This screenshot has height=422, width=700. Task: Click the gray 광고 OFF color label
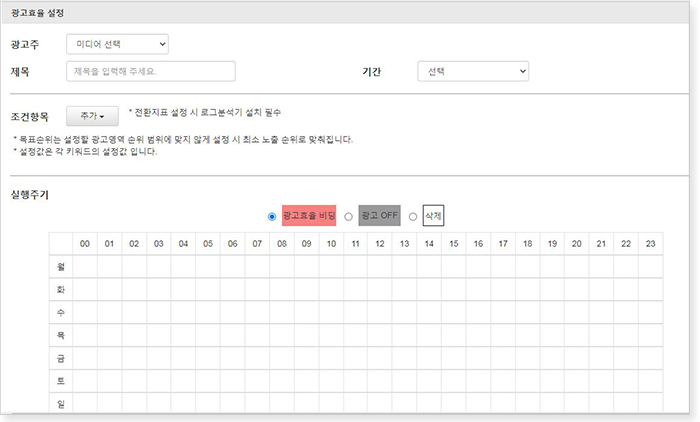[x=379, y=216]
